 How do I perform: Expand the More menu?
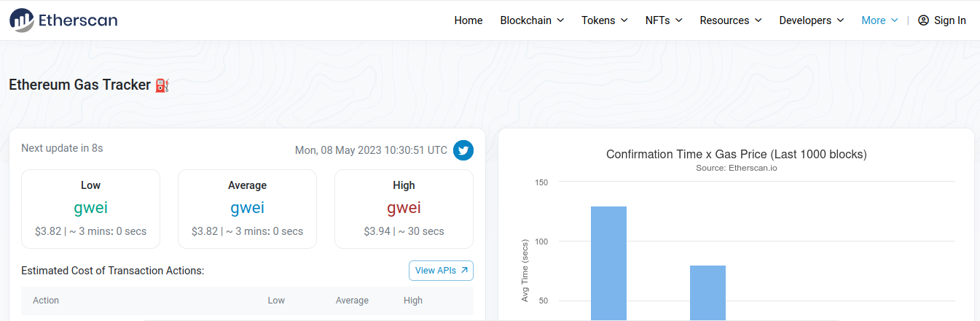pyautogui.click(x=879, y=20)
